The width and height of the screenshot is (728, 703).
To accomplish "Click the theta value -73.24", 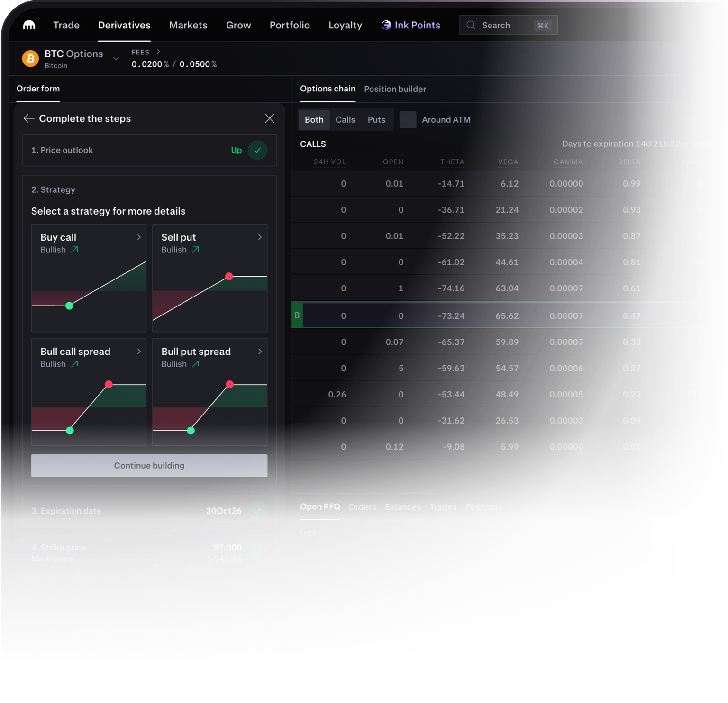I will point(451,316).
